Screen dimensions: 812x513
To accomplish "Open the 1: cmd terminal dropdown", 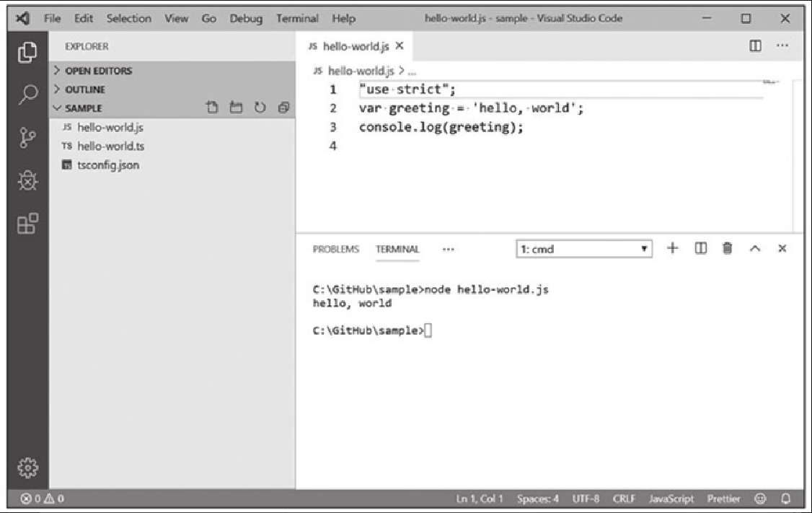I will pyautogui.click(x=584, y=249).
